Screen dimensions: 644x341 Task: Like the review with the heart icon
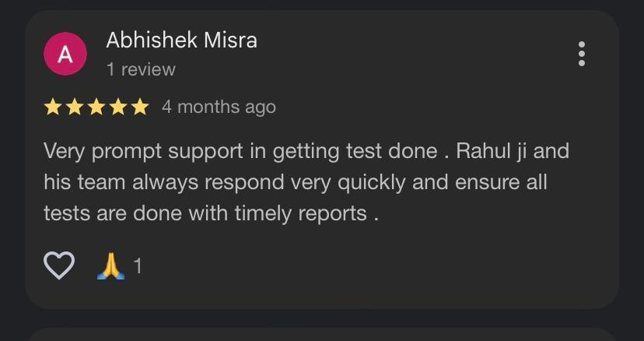(58, 266)
